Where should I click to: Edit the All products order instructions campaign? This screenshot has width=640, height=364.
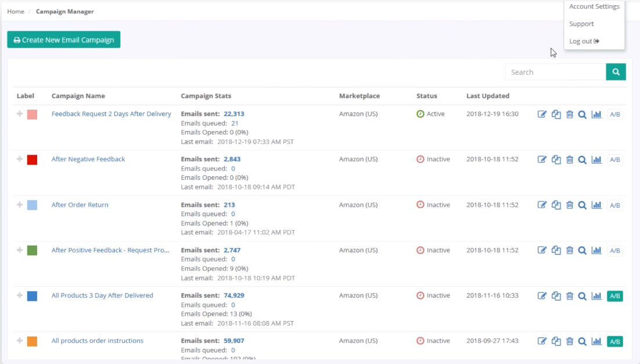(x=542, y=341)
